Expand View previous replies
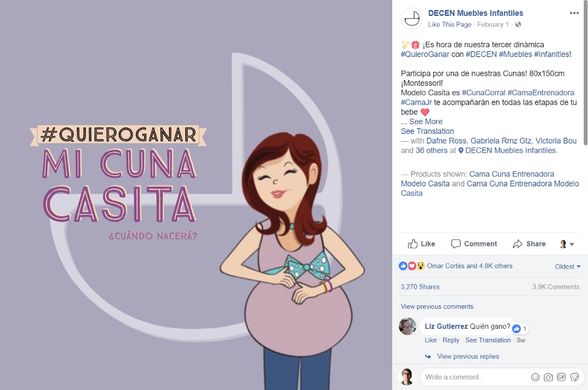Image resolution: width=588 pixels, height=390 pixels. point(468,356)
